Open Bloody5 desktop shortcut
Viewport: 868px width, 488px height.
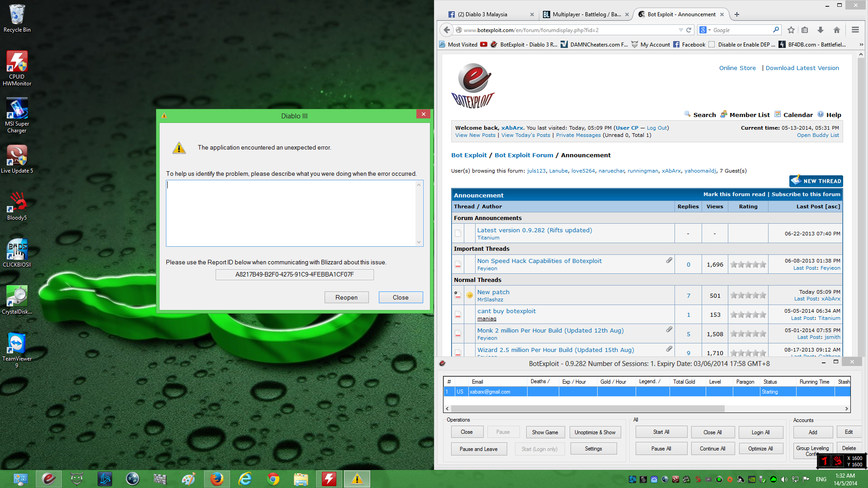pos(17,206)
